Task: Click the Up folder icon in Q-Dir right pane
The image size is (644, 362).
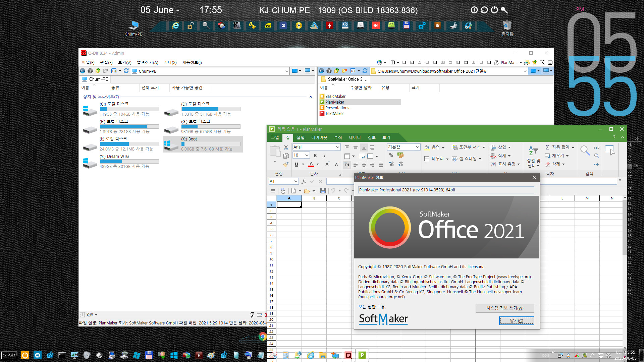Action: tap(336, 71)
